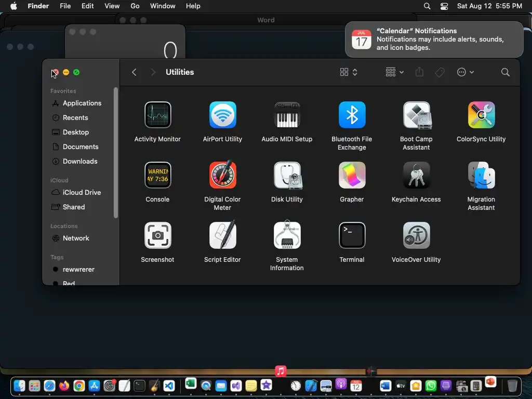Open Recents in sidebar
532x399 pixels.
pos(76,118)
